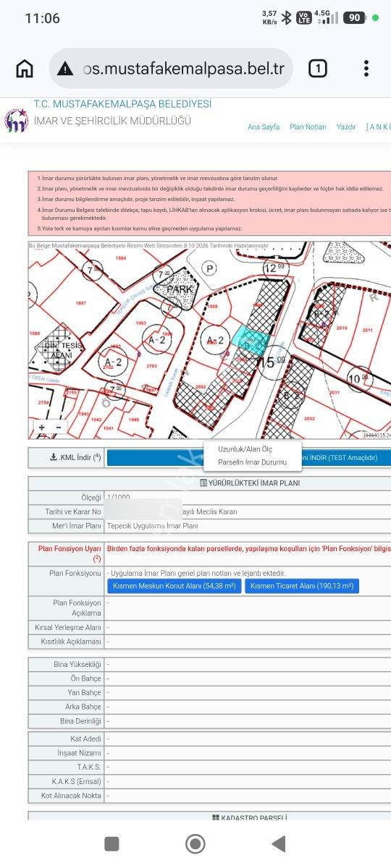
Task: Click the Bina Yüksekliği row label
Action: 77,664
